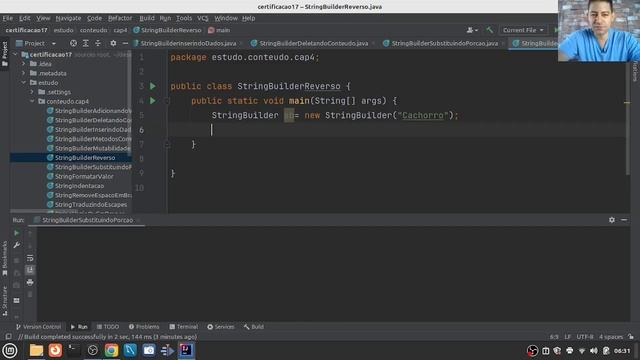Open Files manager from taskbar

tap(36, 350)
